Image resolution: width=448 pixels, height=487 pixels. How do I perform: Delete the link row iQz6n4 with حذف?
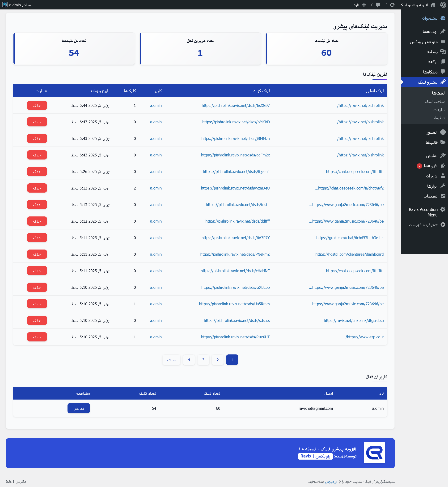(x=37, y=172)
